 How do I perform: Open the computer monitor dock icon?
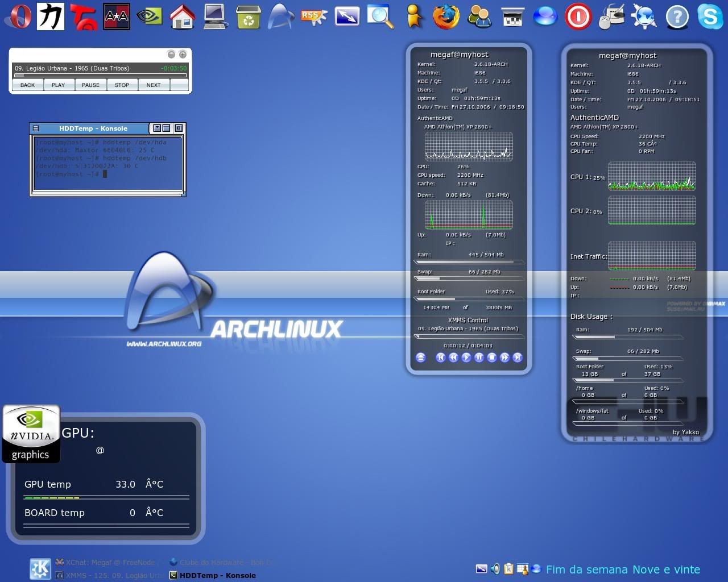pyautogui.click(x=216, y=16)
